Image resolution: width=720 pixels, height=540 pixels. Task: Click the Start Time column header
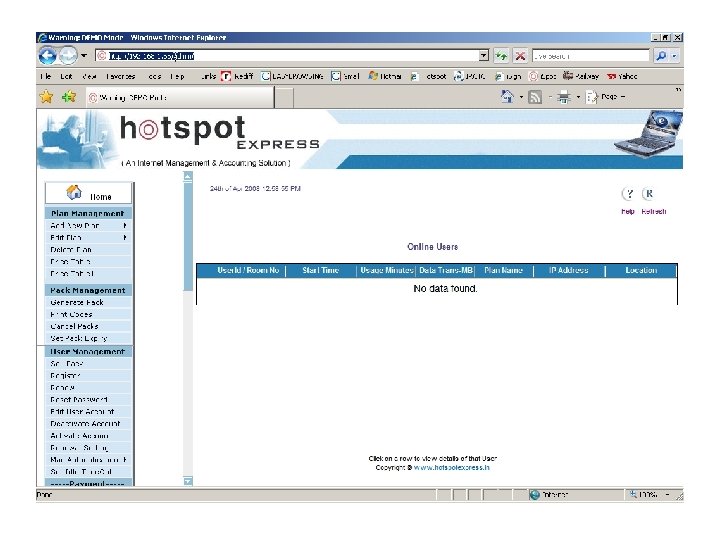321,270
